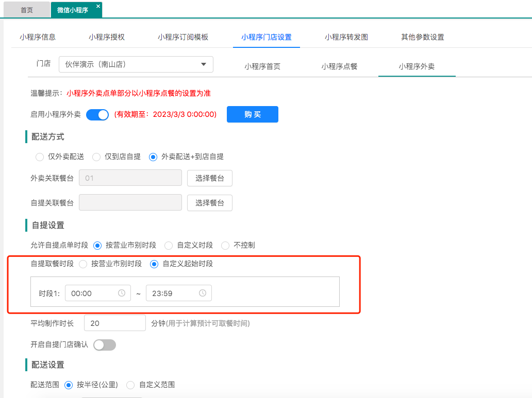532x398 pixels.
Task: Click the 平均制作时长 minutes input field
Action: (114, 323)
